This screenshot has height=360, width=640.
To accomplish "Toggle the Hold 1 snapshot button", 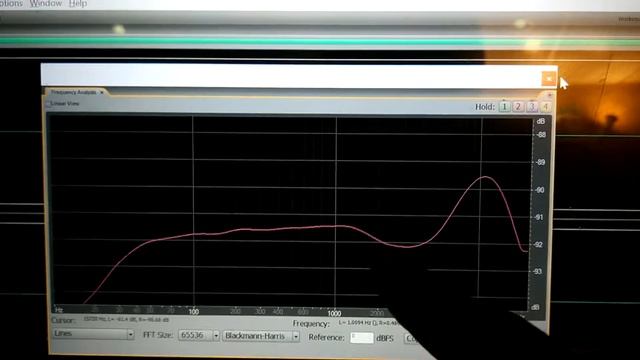I will coord(504,107).
